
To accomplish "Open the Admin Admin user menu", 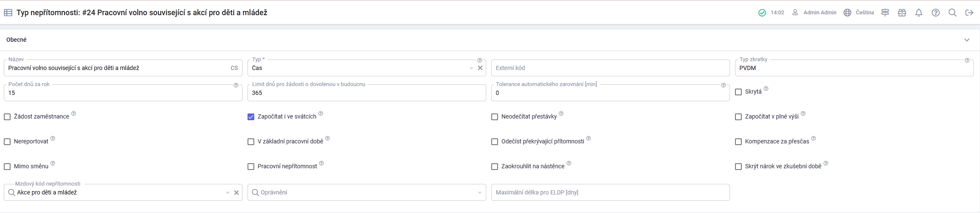I will (814, 13).
